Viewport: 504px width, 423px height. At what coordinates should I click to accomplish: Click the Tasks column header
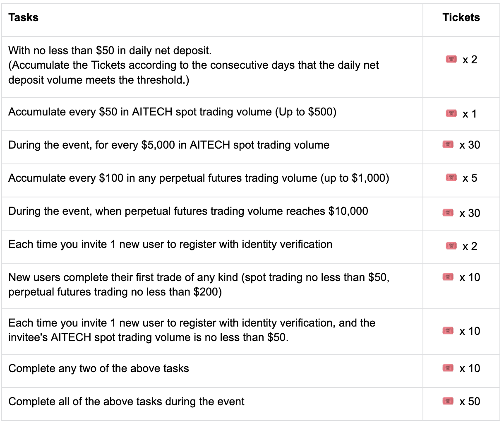point(23,17)
